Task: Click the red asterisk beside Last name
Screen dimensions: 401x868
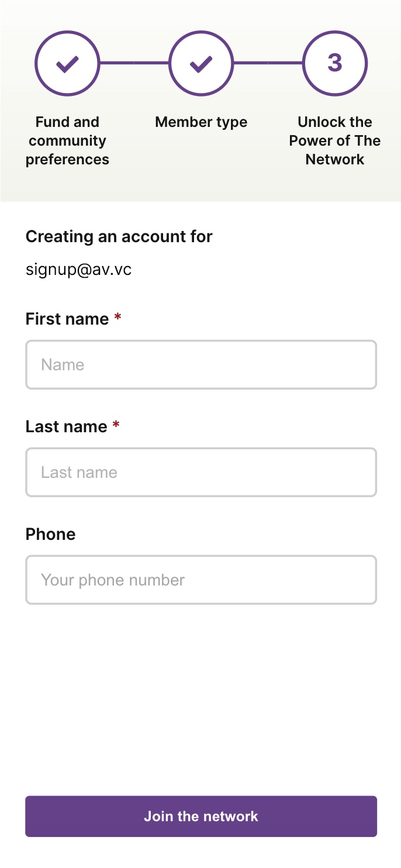Action: 116,425
